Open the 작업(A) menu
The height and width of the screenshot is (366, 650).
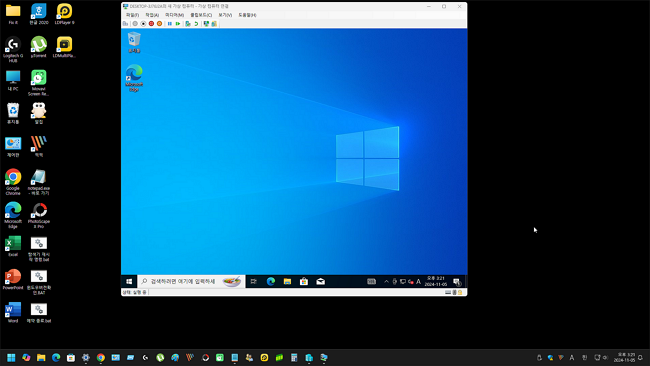[152, 15]
